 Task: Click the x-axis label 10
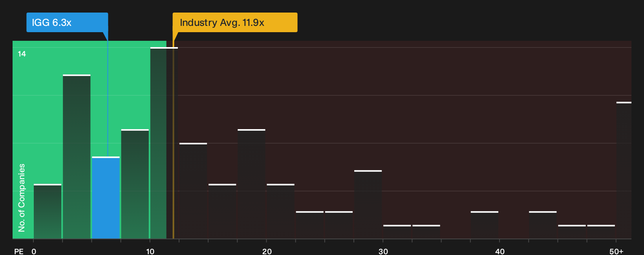click(x=150, y=251)
